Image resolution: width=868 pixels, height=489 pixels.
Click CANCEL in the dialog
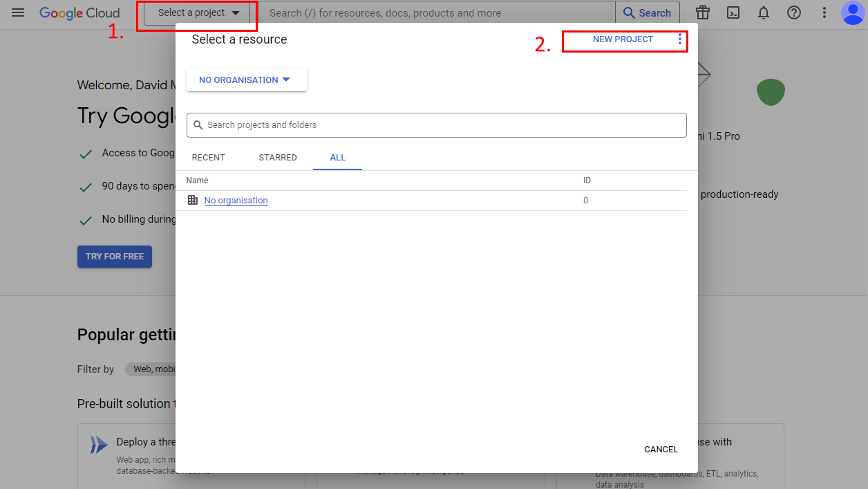(661, 450)
